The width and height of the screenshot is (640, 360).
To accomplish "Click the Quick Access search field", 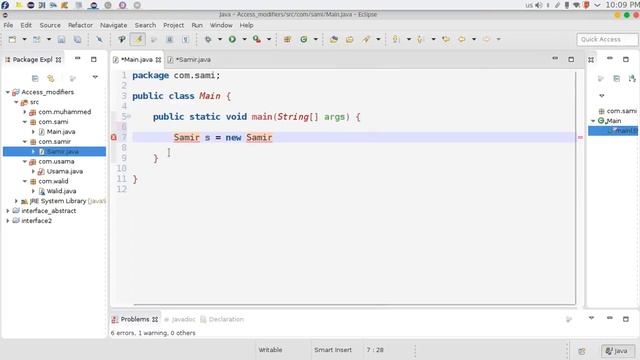I will (x=607, y=40).
